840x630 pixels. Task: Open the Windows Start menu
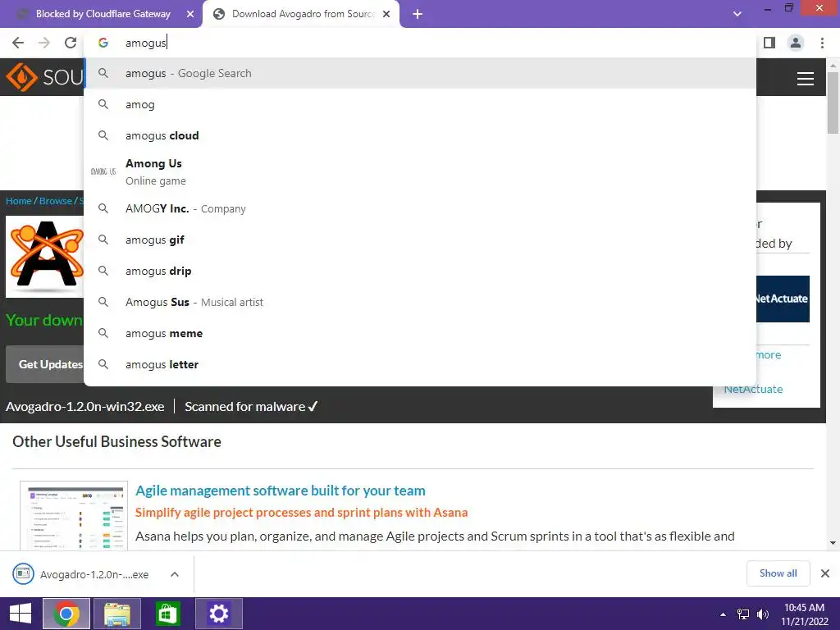pos(21,614)
